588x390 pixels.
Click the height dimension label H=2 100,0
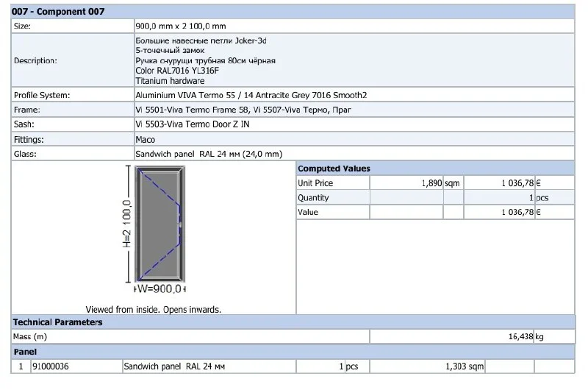126,226
